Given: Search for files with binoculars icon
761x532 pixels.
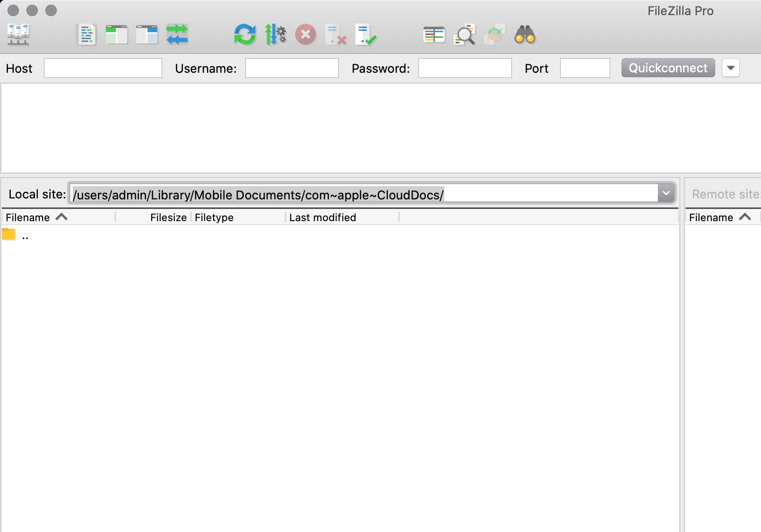Looking at the screenshot, I should [x=525, y=35].
